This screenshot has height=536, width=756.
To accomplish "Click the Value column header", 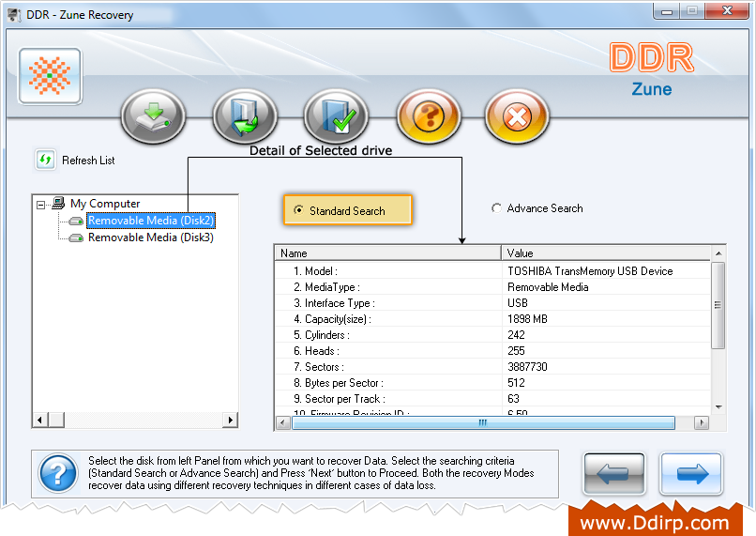I will click(607, 253).
